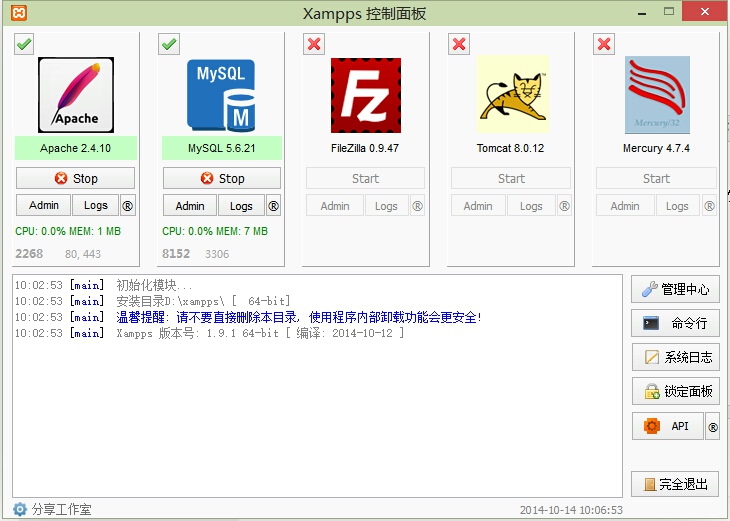Click MySQL PID 8152

176,254
